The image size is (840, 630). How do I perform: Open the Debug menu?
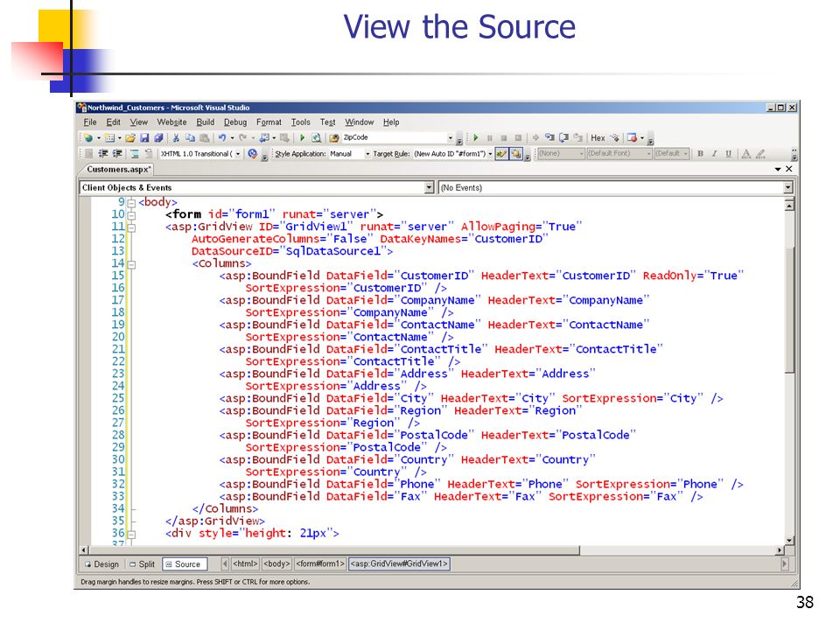point(235,122)
